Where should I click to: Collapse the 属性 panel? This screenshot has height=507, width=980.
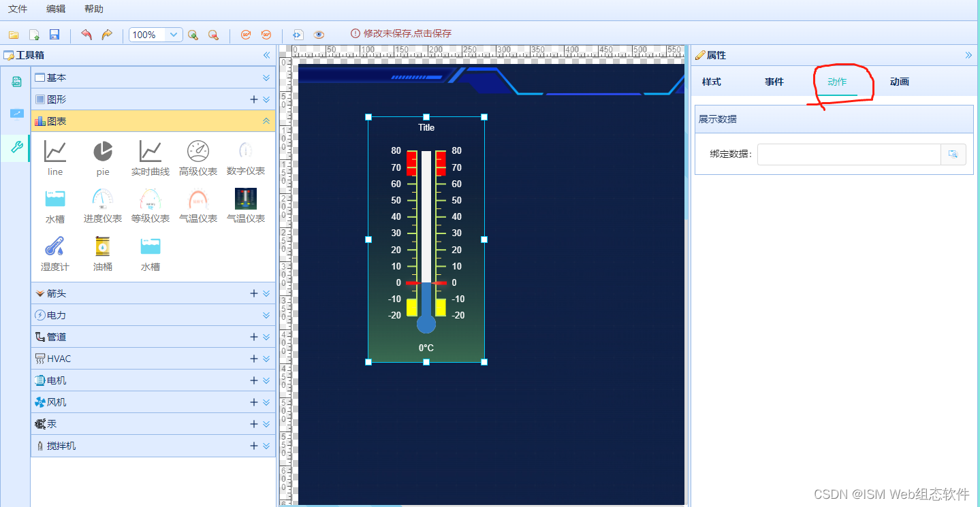(x=968, y=55)
